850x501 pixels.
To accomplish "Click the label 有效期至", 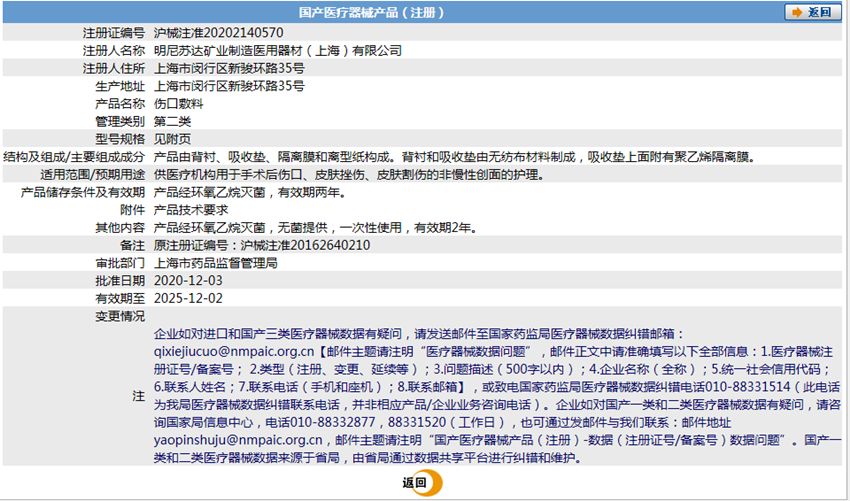I will tap(120, 298).
